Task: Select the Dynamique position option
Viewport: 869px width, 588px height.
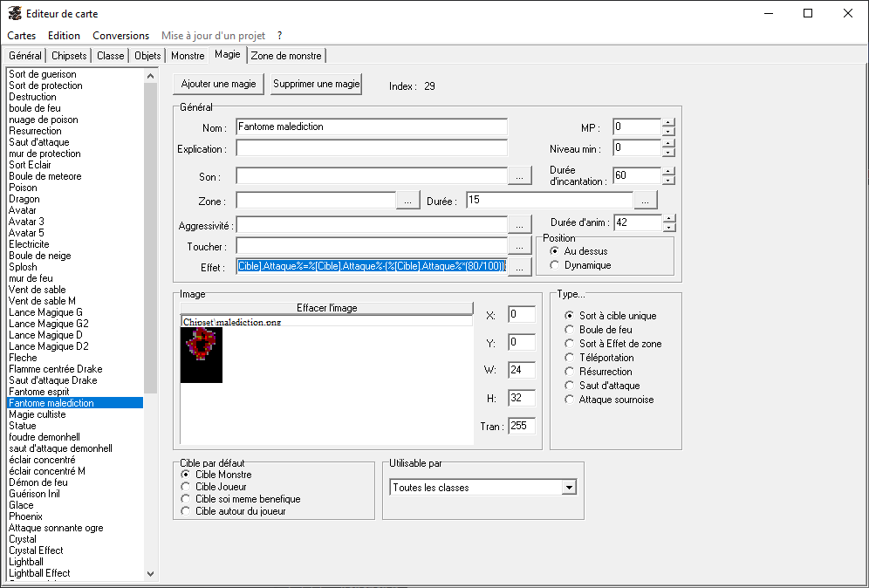Action: [x=555, y=265]
